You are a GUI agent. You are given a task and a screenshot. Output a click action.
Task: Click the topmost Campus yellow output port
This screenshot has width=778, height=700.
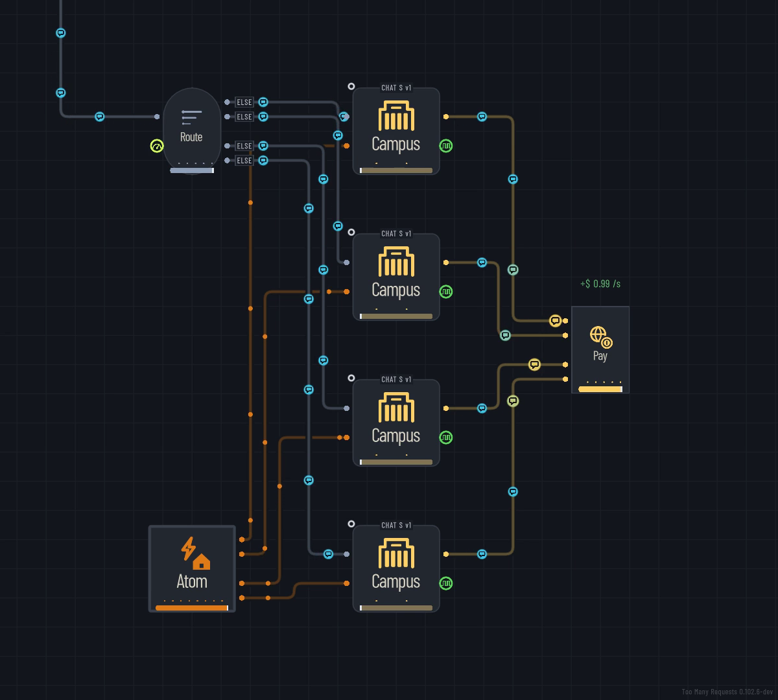pyautogui.click(x=446, y=117)
